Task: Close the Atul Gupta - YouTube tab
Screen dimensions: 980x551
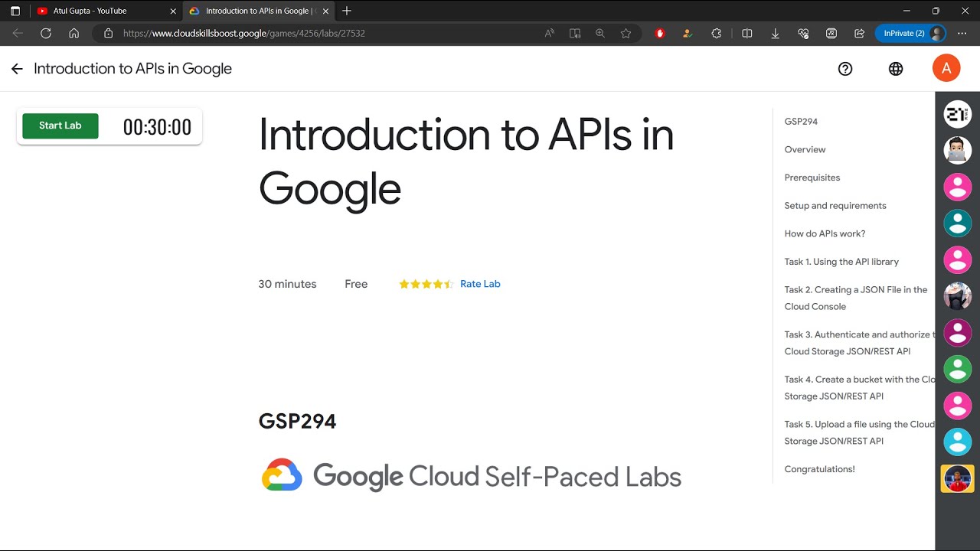Action: (173, 11)
